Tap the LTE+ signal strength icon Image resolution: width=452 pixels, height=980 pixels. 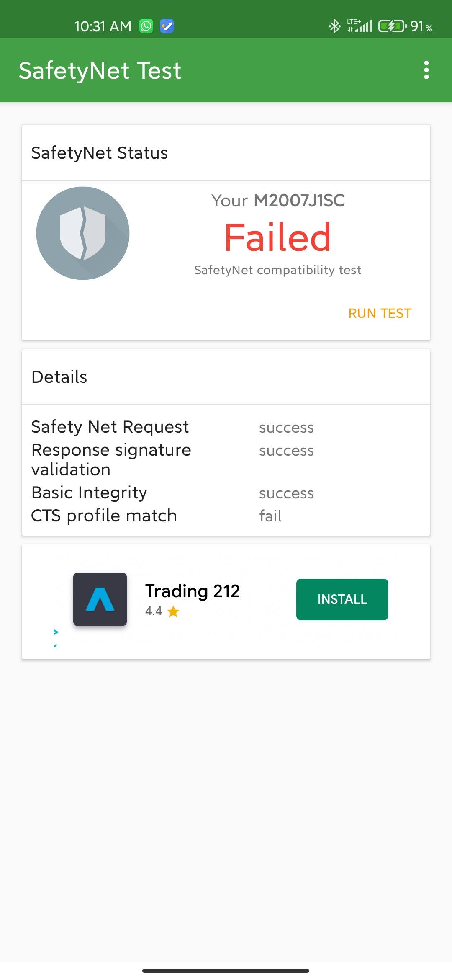(360, 26)
